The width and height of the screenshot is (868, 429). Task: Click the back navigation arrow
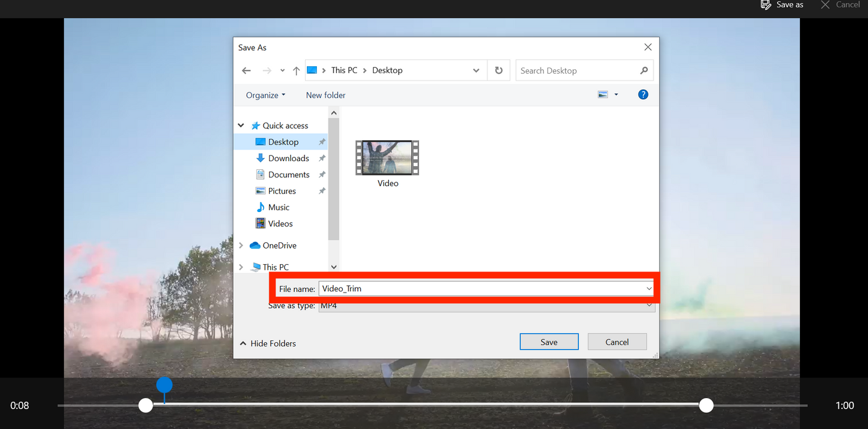(x=246, y=70)
